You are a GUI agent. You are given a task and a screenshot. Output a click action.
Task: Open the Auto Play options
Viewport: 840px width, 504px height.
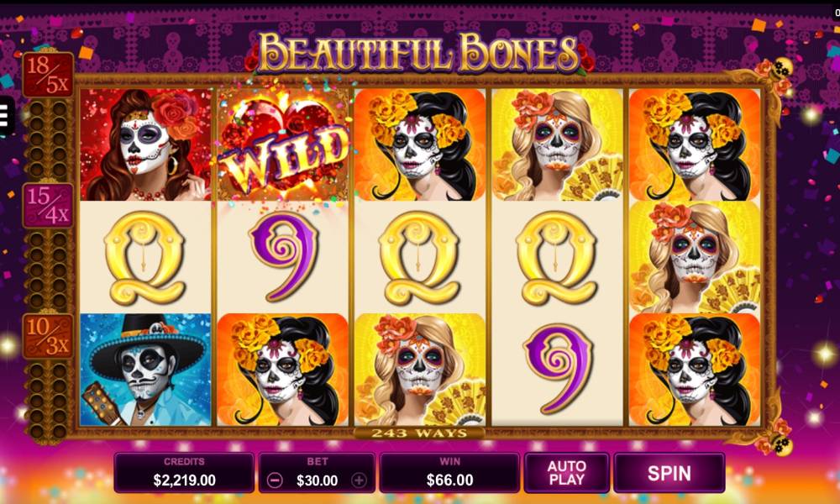click(567, 473)
